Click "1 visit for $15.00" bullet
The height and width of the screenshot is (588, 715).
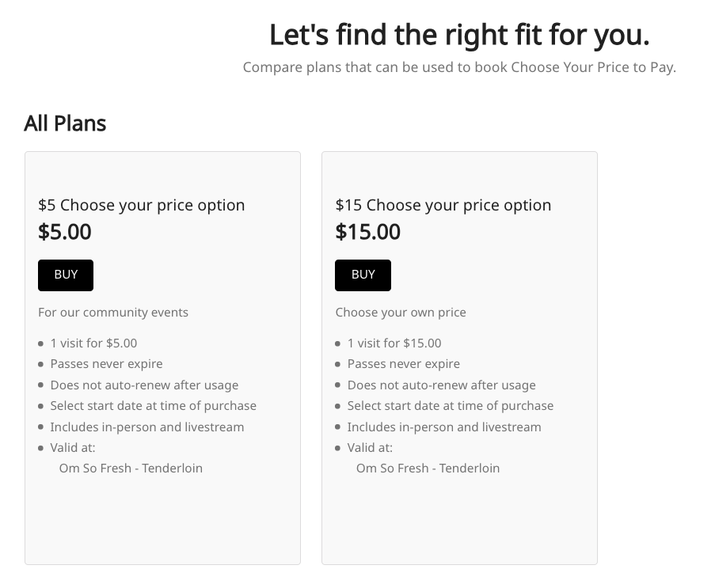tap(394, 343)
